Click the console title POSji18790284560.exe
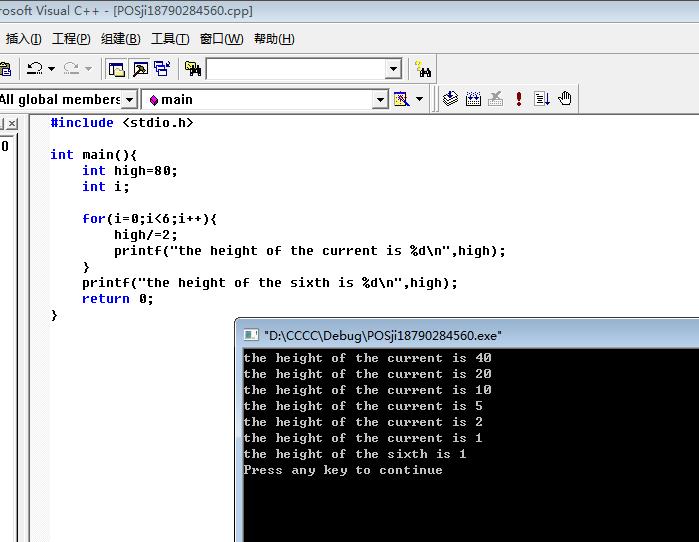 click(383, 336)
